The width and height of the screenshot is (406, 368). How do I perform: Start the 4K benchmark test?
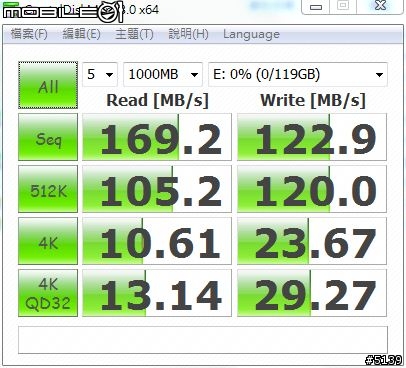pyautogui.click(x=48, y=241)
